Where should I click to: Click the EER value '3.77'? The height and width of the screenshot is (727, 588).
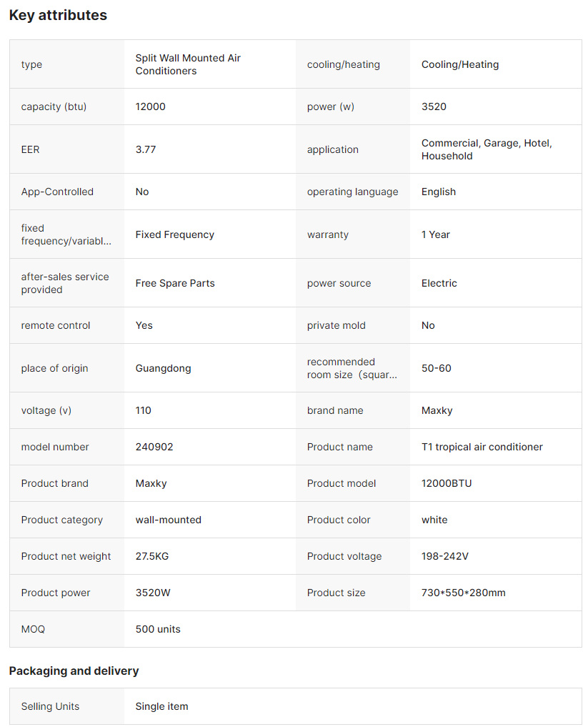[146, 149]
